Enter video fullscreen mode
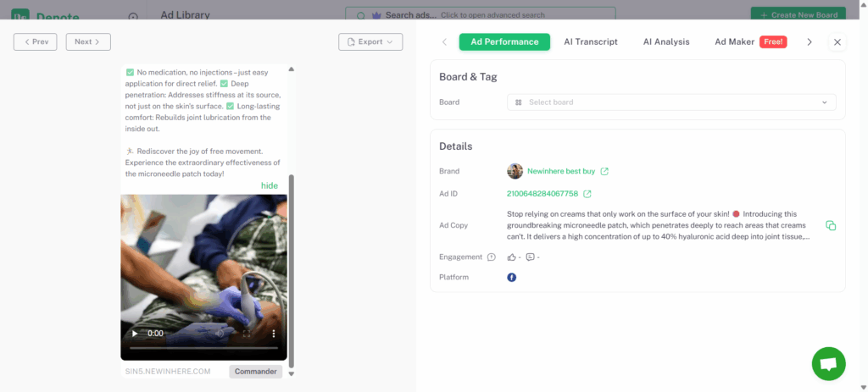The width and height of the screenshot is (868, 392). point(247,334)
